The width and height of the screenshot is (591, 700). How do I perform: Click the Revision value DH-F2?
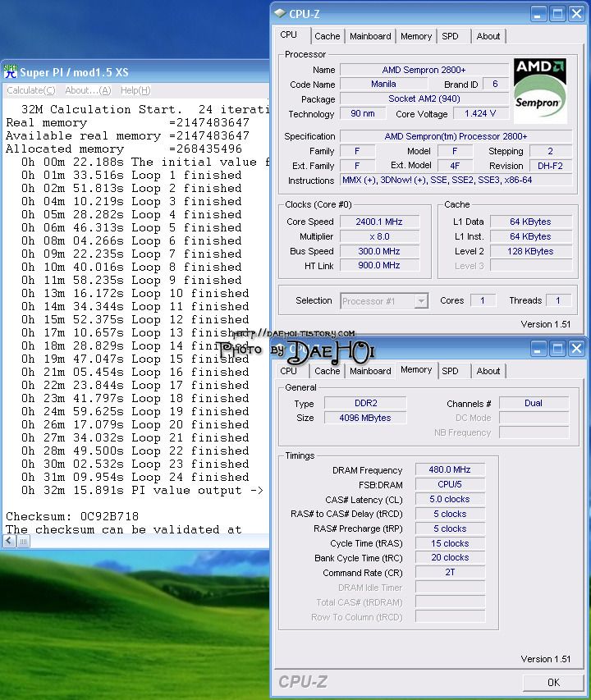[551, 166]
